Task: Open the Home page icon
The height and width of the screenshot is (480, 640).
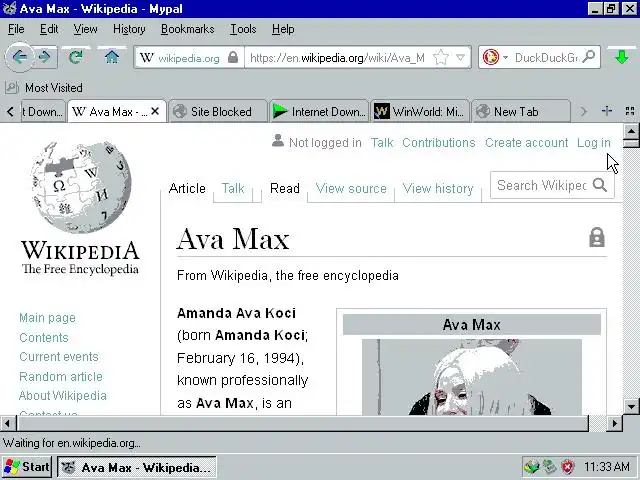Action: (112, 57)
